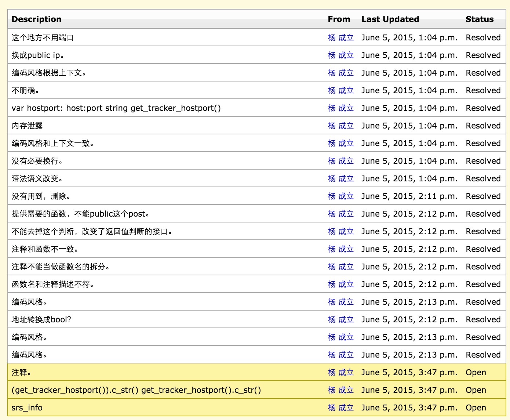Click the 3:47 p.m. timestamp in 'srs_info' row
This screenshot has width=510, height=420.
[x=409, y=408]
